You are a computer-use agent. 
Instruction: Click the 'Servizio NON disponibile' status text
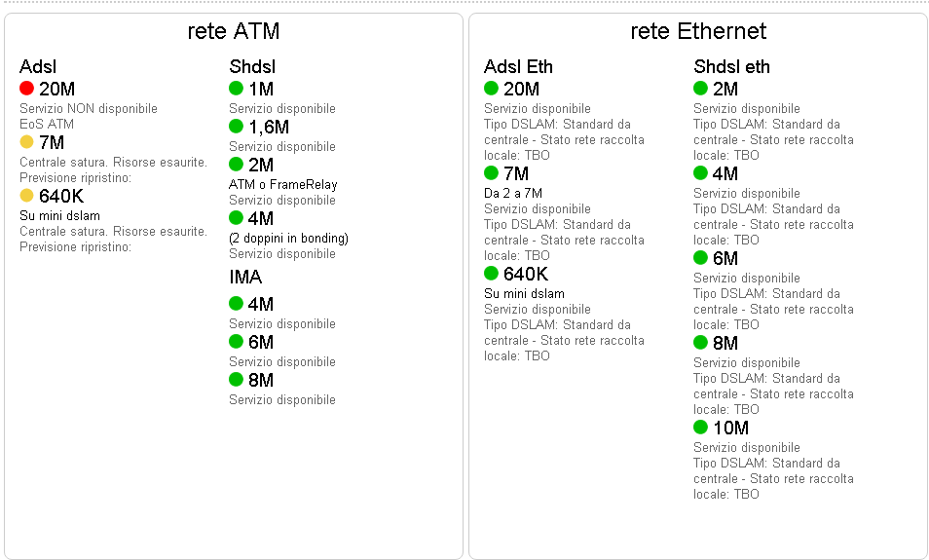click(89, 108)
